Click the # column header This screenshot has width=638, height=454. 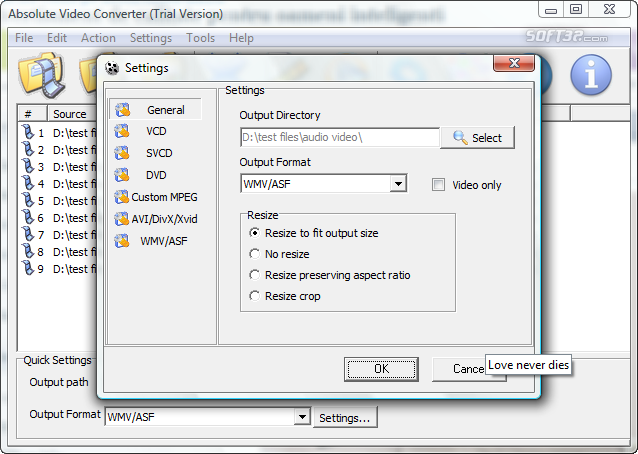point(33,114)
